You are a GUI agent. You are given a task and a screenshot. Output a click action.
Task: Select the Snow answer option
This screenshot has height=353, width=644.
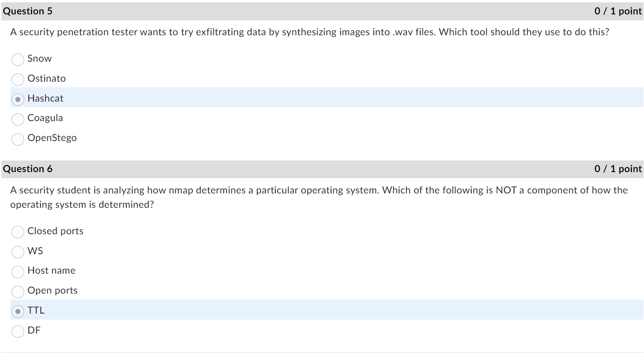coord(18,59)
